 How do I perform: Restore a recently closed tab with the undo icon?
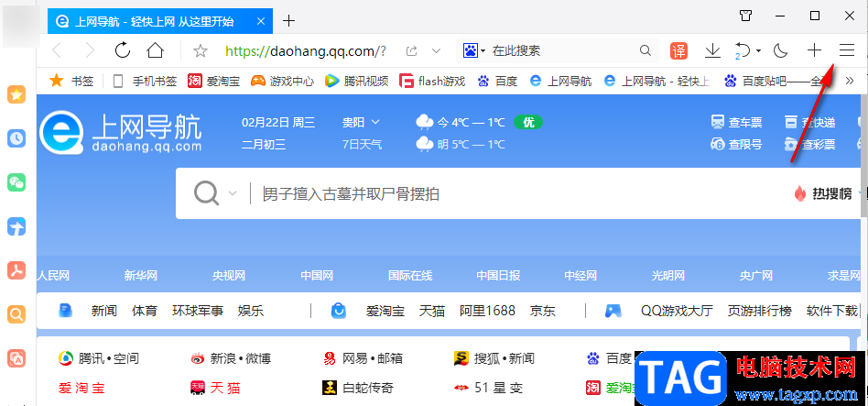[742, 51]
